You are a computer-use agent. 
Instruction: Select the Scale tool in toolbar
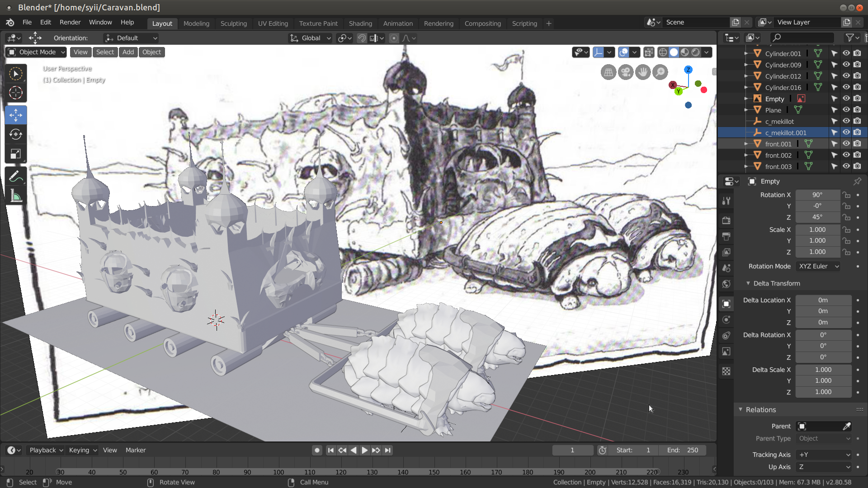coord(16,154)
